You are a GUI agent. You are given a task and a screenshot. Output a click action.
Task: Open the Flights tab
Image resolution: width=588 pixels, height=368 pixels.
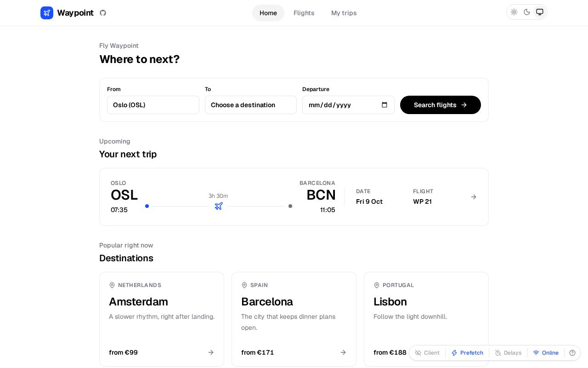click(304, 13)
